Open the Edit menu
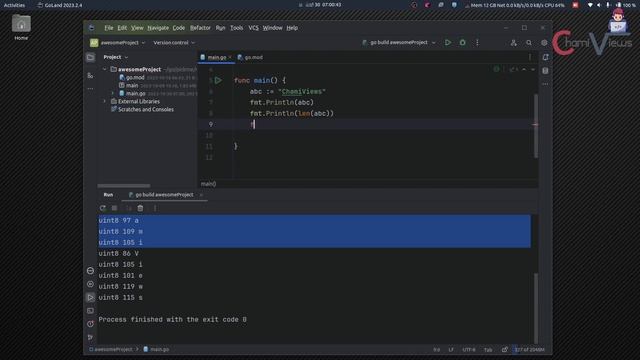640x360 pixels. [122, 28]
